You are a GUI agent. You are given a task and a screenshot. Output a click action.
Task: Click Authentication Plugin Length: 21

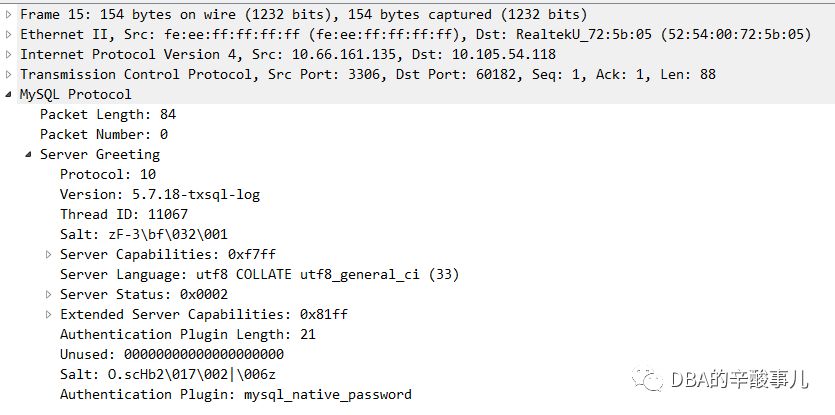187,334
